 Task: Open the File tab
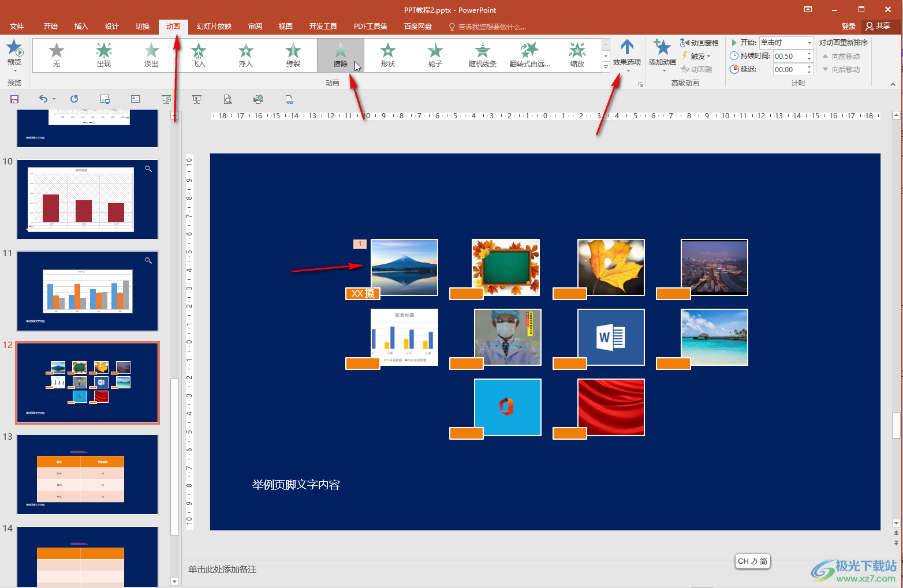tap(17, 27)
